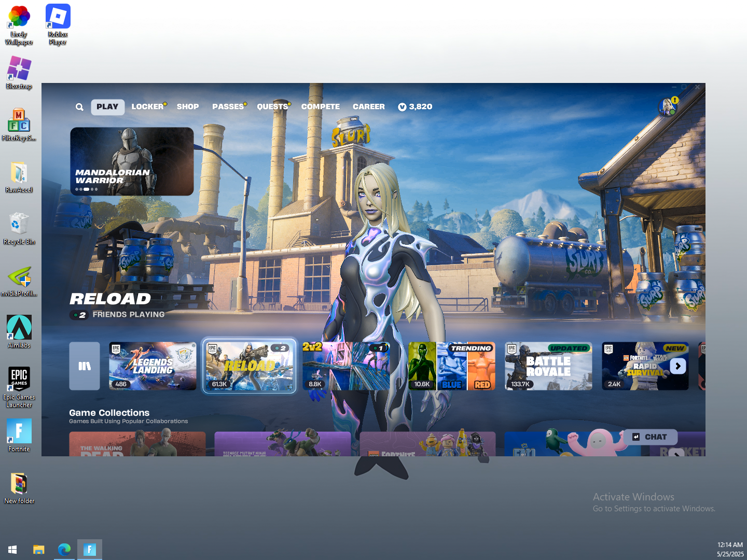Open the Fortnite lobby search icon
Viewport: 747px width, 560px height.
coord(79,107)
